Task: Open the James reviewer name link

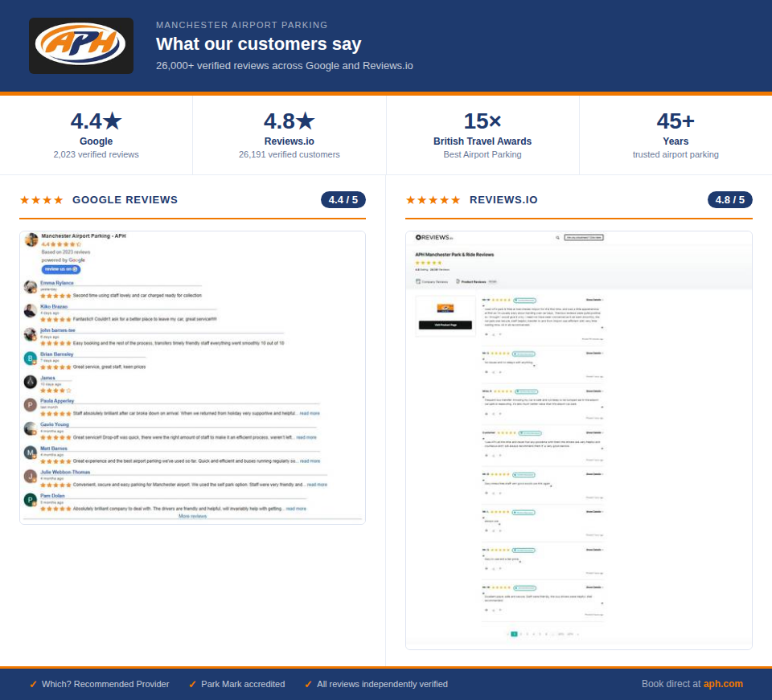Action: [x=47, y=378]
